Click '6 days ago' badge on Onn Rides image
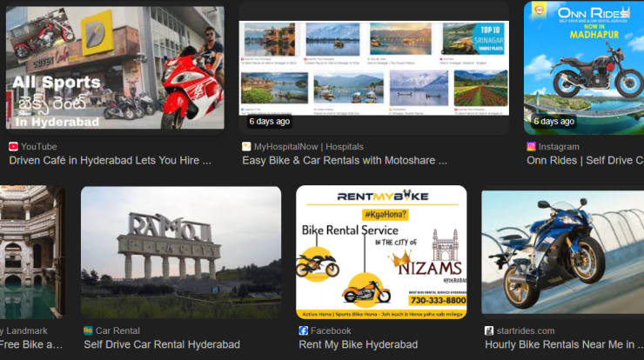 (x=553, y=121)
